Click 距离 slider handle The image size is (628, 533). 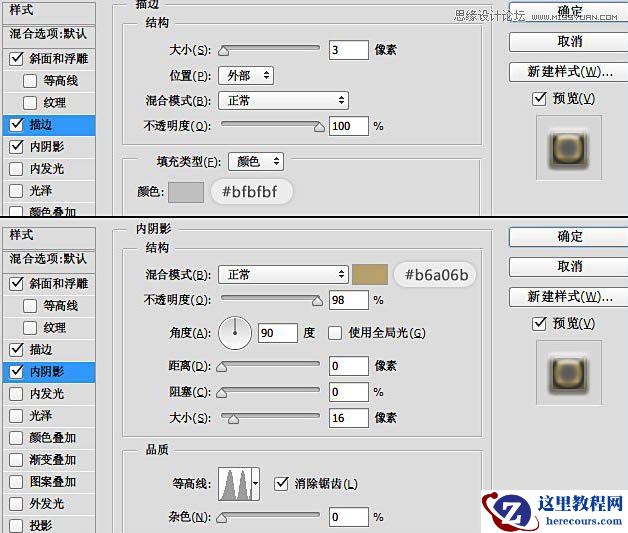pos(221,367)
